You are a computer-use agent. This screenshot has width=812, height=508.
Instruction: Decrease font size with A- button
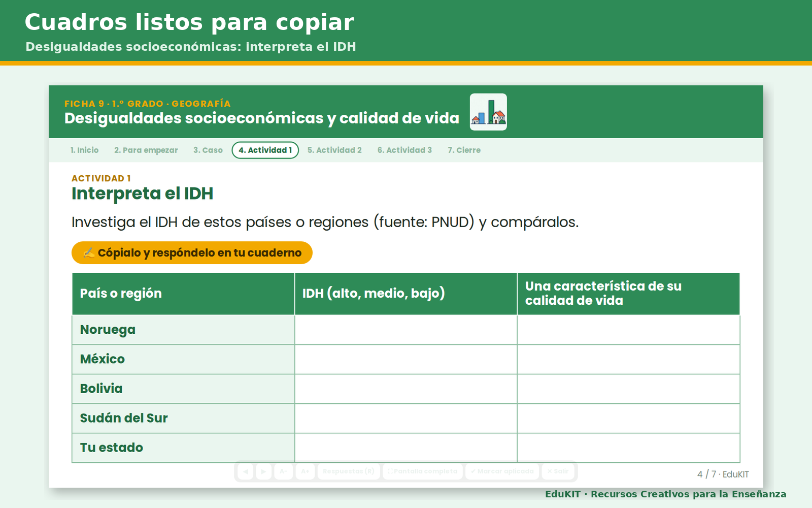point(284,471)
